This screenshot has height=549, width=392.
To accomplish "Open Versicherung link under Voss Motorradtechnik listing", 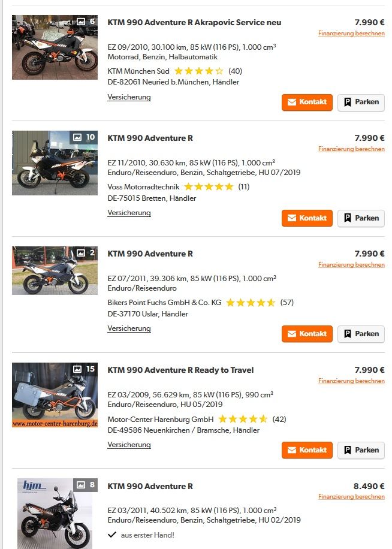I will point(129,213).
